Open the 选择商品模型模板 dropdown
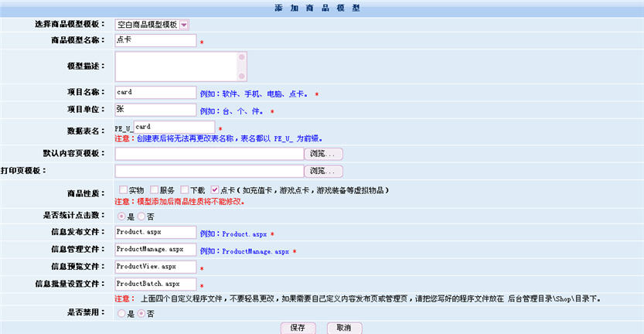The width and height of the screenshot is (644, 334). pyautogui.click(x=184, y=25)
